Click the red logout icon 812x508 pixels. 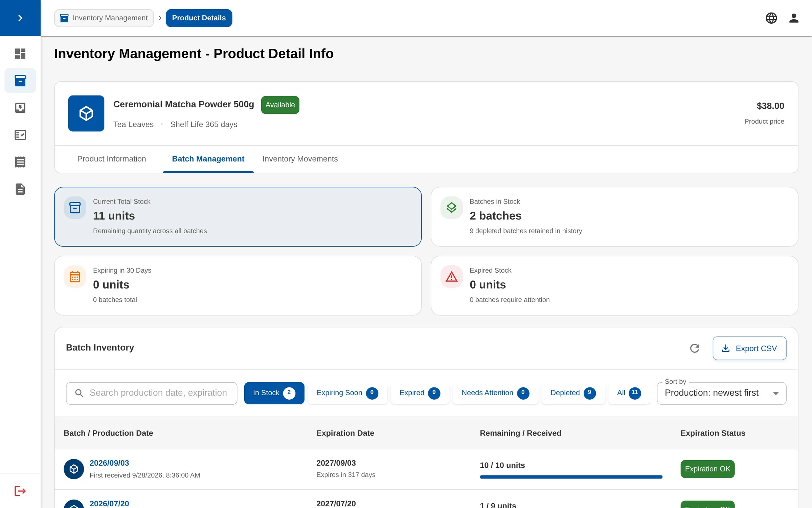click(x=20, y=491)
